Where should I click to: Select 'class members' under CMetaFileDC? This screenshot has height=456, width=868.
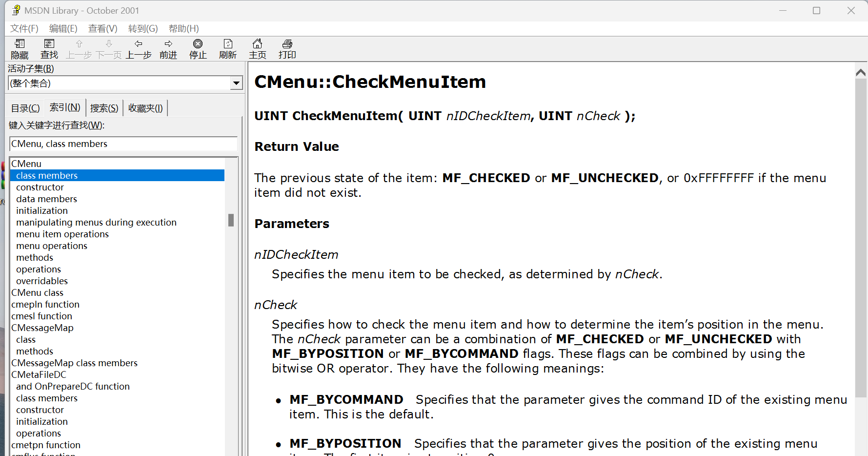click(x=47, y=398)
